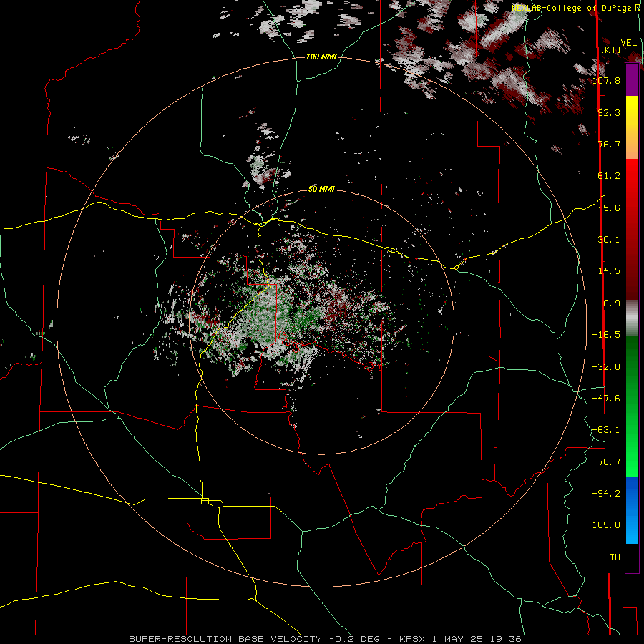Click the -109.8 velocity scale value
This screenshot has height=644, width=644.
coord(603,525)
